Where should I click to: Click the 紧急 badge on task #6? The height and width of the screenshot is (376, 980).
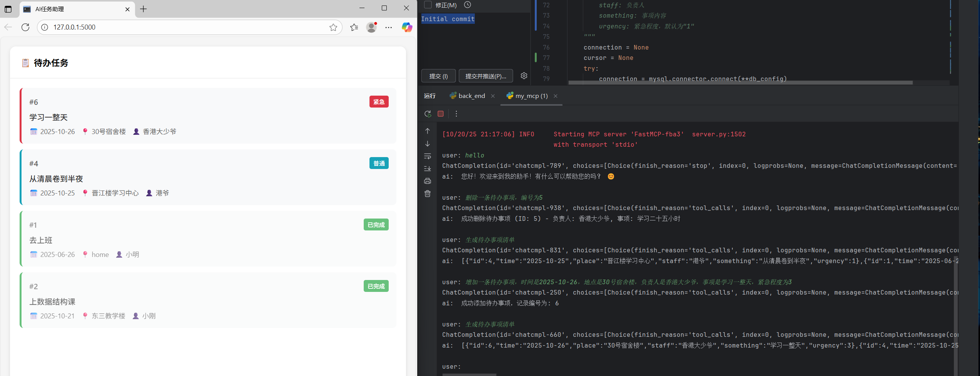[x=379, y=102]
